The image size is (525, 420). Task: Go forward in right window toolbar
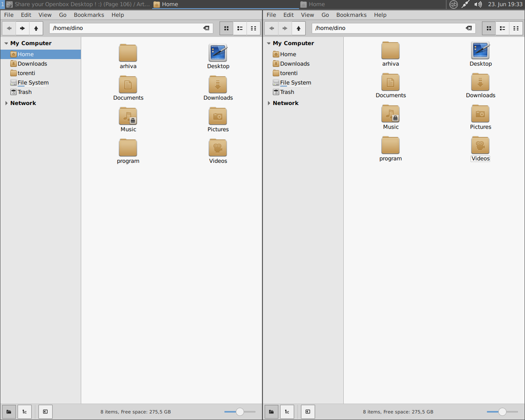click(285, 28)
